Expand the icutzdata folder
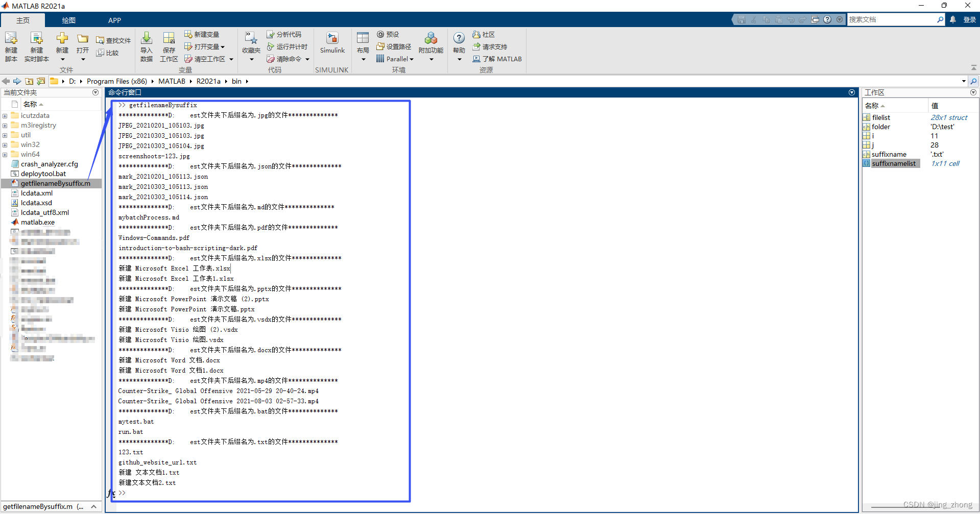Screen dimensions: 980x514 point(5,116)
